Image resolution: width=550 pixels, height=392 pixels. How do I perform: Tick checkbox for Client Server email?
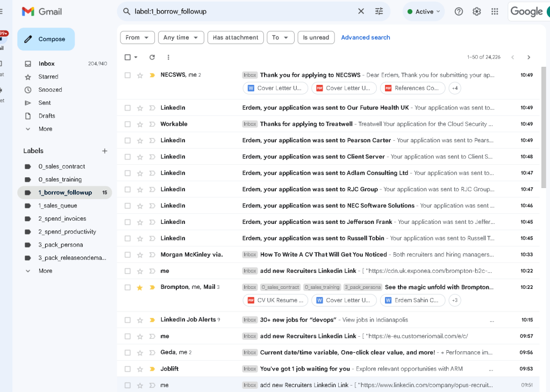[x=127, y=157]
